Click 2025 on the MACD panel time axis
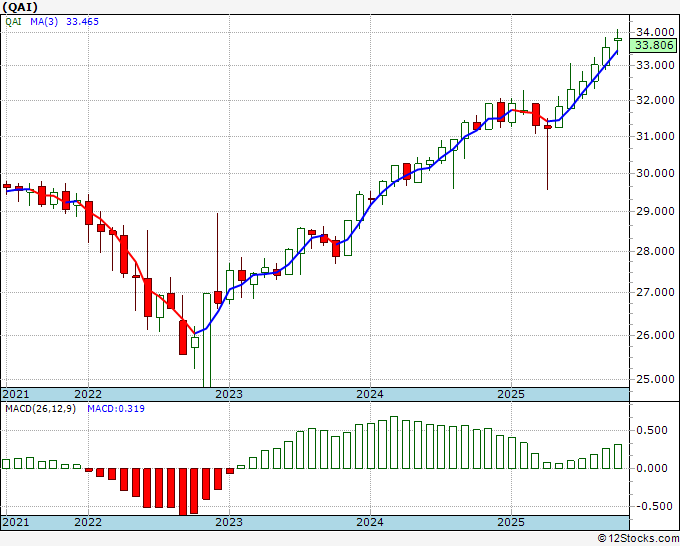 coord(511,522)
